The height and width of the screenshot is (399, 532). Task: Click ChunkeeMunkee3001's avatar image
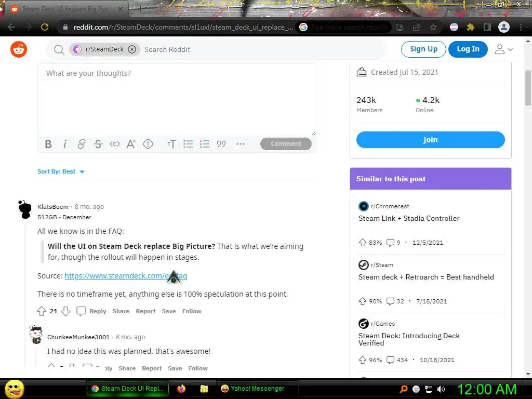[36, 335]
